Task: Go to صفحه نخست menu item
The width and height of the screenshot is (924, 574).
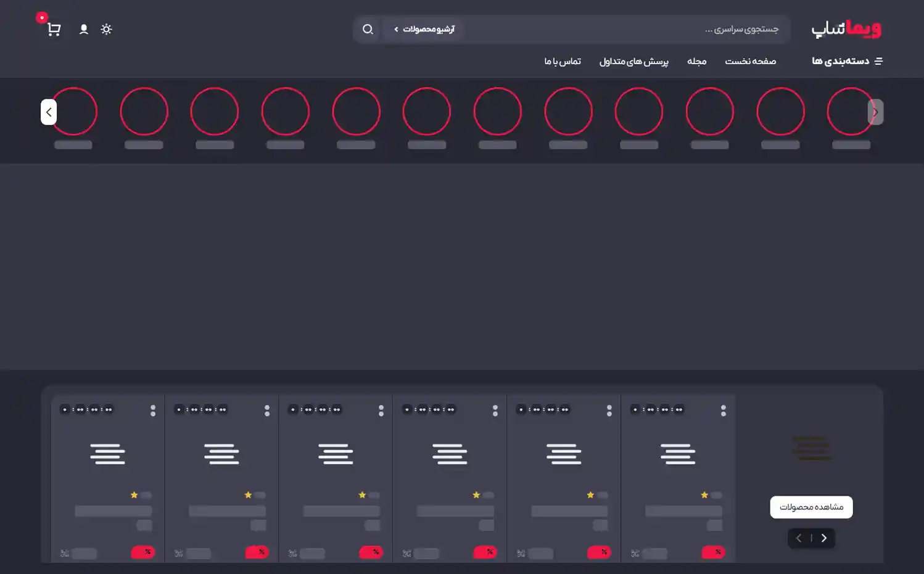Action: point(750,61)
